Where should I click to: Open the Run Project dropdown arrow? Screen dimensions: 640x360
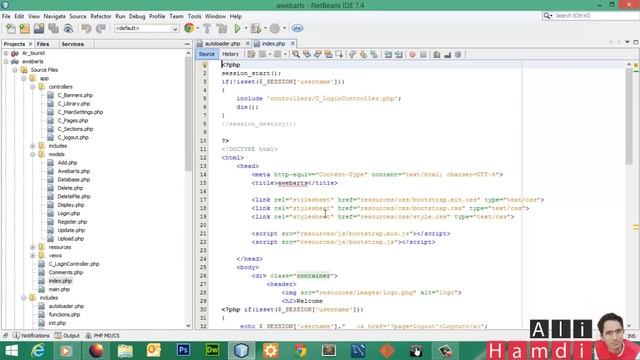(246, 29)
